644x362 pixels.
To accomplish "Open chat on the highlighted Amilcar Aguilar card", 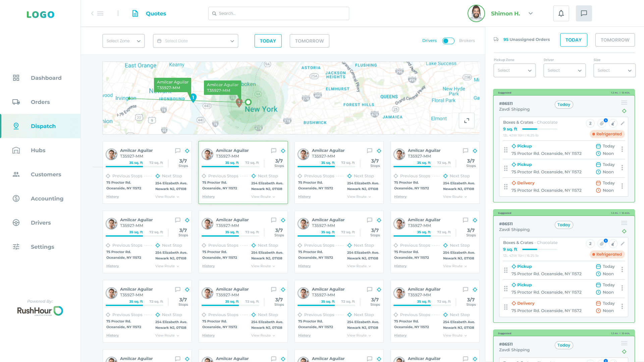I will pyautogui.click(x=274, y=151).
